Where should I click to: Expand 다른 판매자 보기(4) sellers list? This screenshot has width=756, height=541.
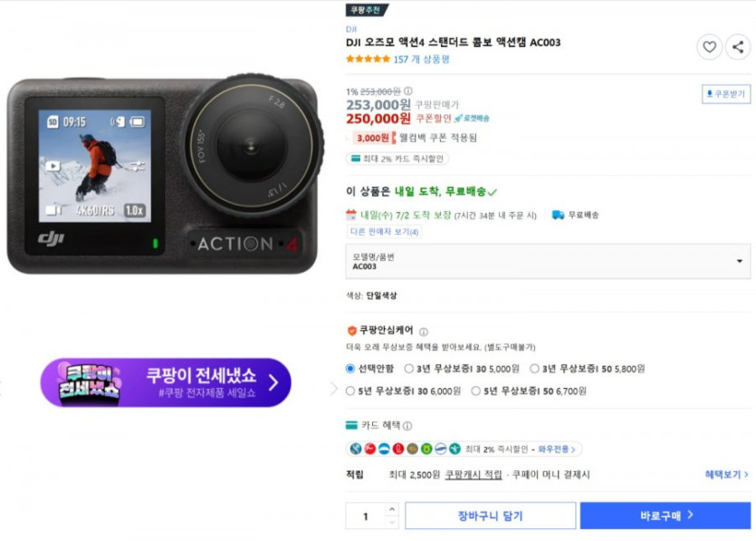tap(384, 232)
